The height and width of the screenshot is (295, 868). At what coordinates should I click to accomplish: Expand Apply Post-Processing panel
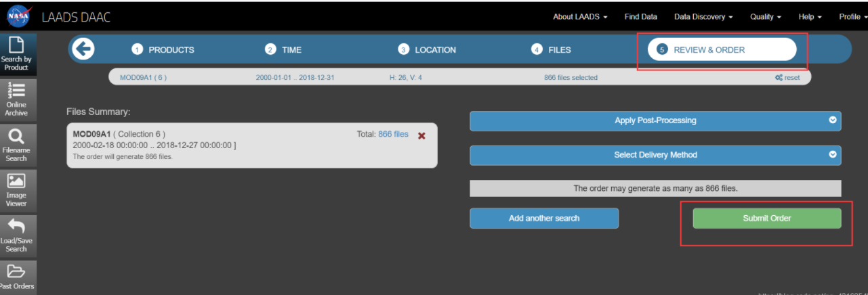[x=655, y=120]
